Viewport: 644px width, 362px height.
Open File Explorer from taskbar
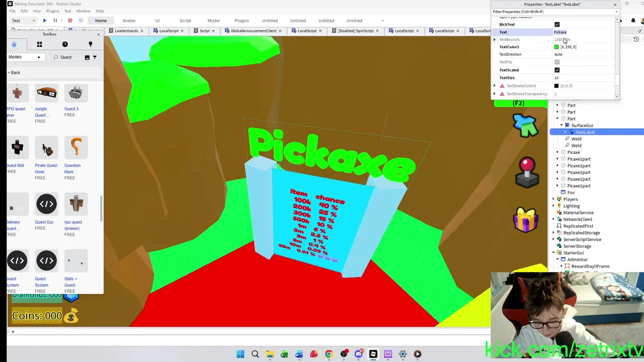point(270,354)
